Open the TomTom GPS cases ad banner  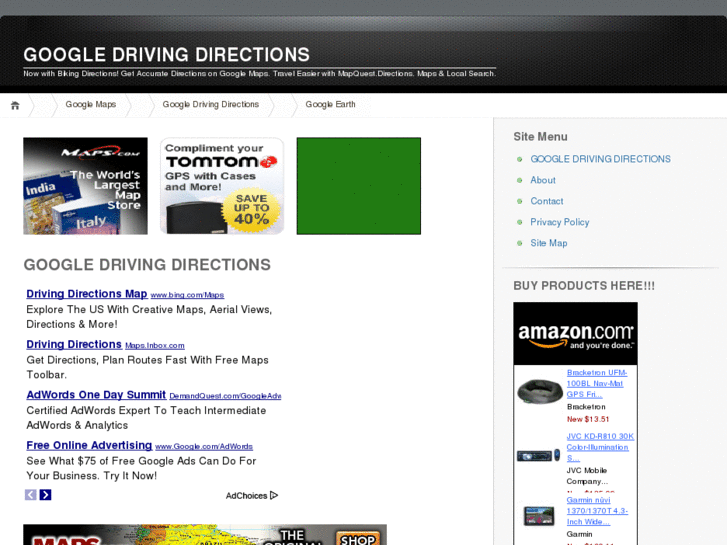click(x=222, y=186)
